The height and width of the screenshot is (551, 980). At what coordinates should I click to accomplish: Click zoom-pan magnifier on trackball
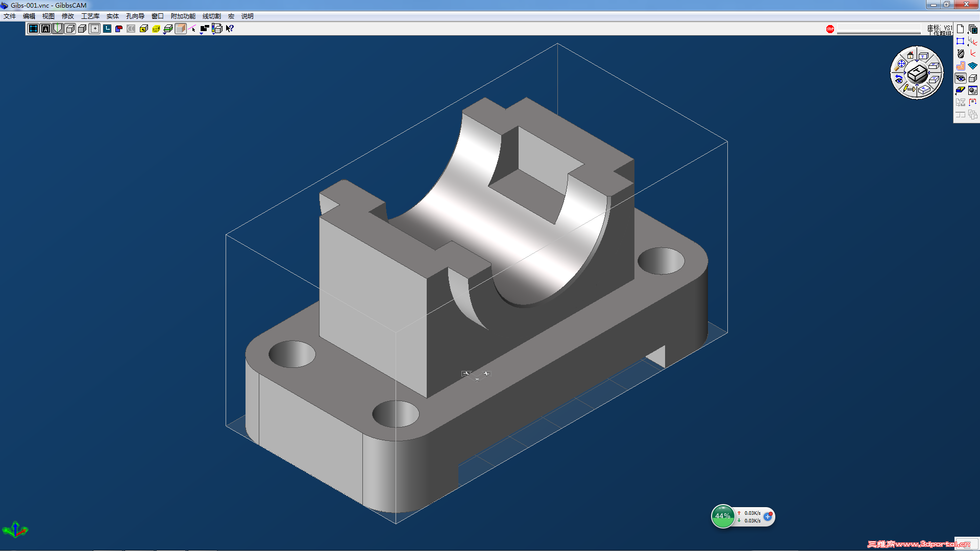(900, 65)
